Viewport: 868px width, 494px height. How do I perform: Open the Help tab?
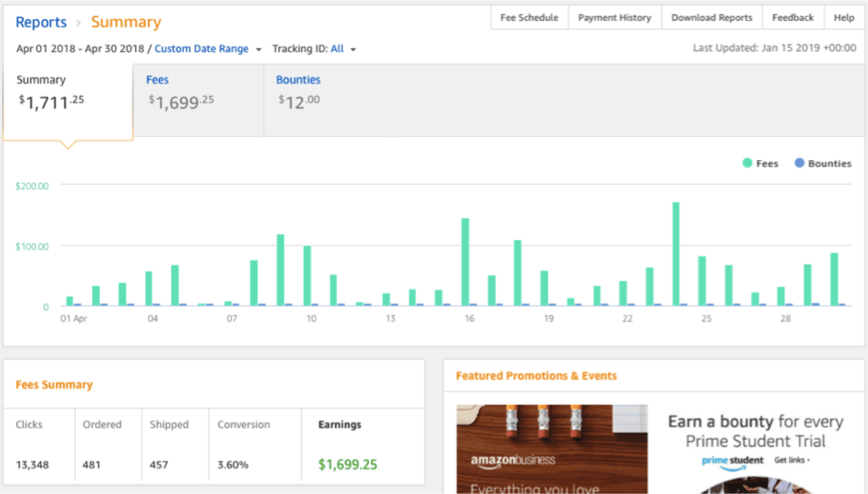pyautogui.click(x=844, y=18)
